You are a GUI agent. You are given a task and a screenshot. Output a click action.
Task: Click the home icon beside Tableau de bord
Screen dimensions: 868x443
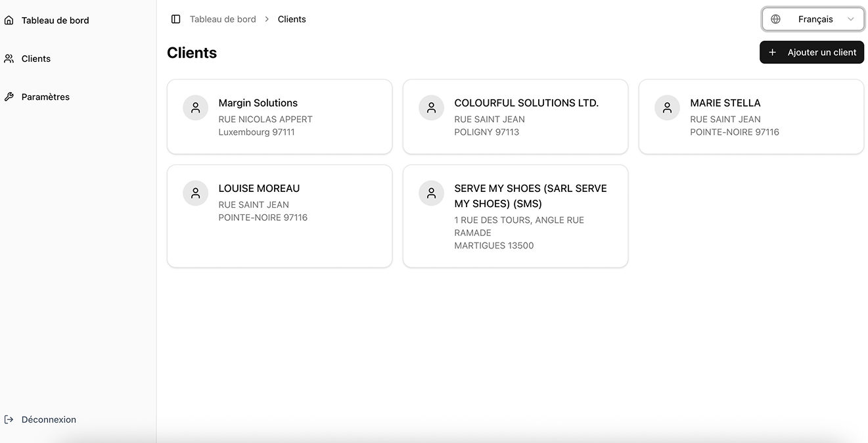9,20
